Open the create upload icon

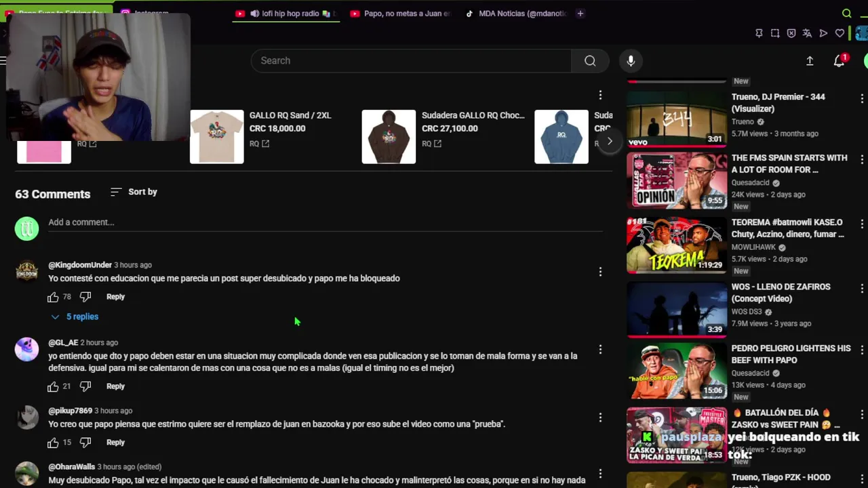click(810, 61)
